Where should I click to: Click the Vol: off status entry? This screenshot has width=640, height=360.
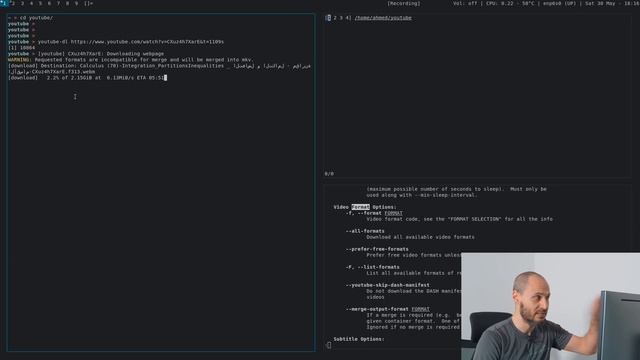[x=465, y=3]
